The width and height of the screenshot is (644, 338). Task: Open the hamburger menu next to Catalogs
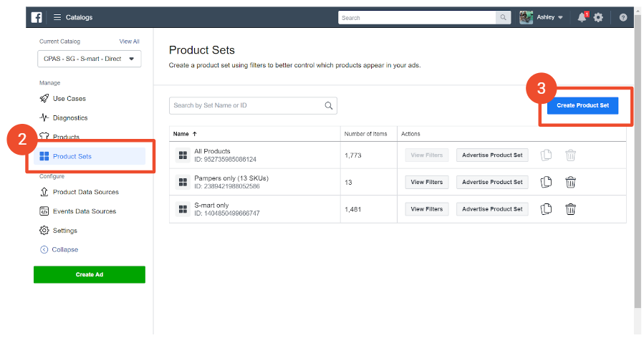point(57,17)
